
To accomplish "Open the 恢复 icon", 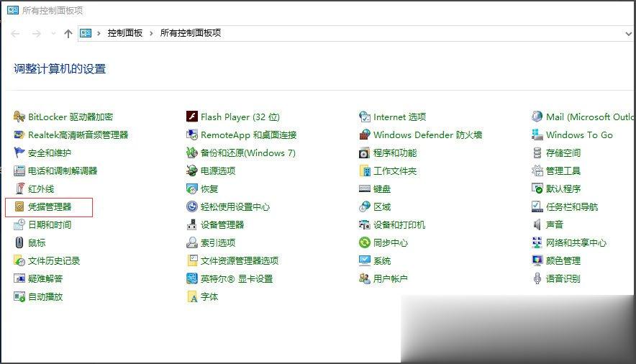I will 192,188.
